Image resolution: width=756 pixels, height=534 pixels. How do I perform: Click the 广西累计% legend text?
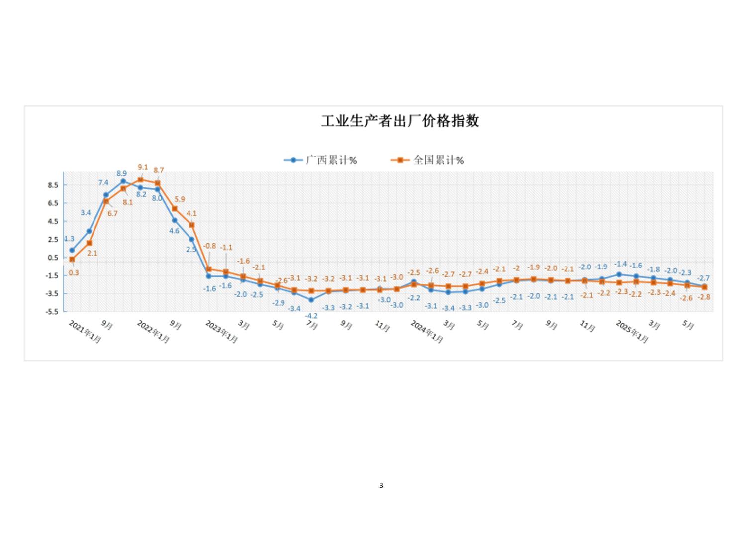(331, 160)
